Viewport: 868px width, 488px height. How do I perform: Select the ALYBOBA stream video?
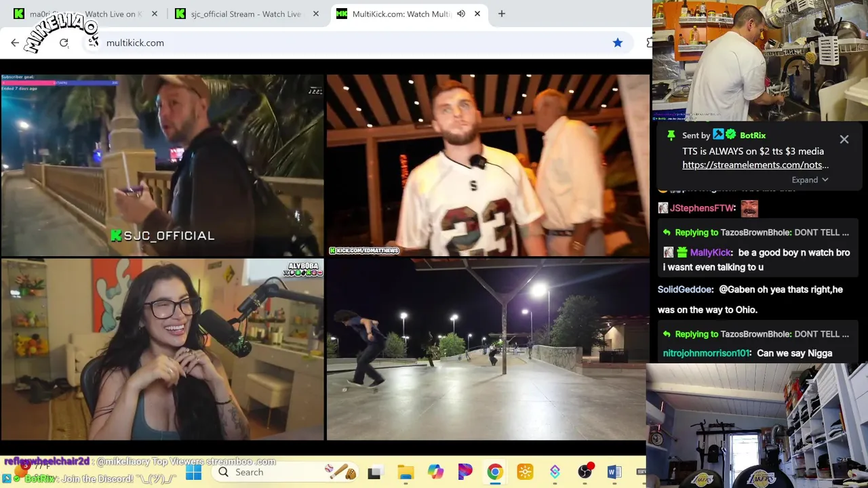(162, 350)
